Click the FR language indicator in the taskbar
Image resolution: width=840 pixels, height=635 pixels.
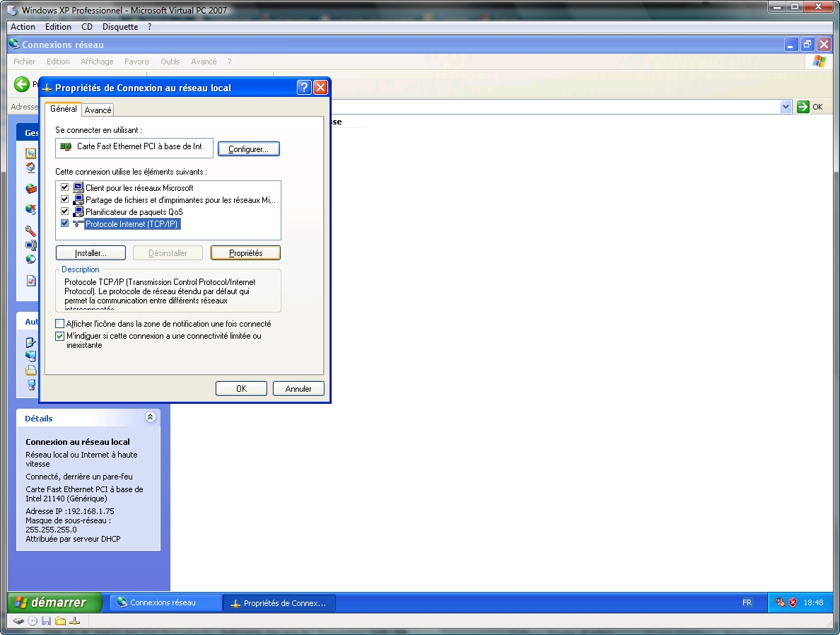pyautogui.click(x=747, y=603)
